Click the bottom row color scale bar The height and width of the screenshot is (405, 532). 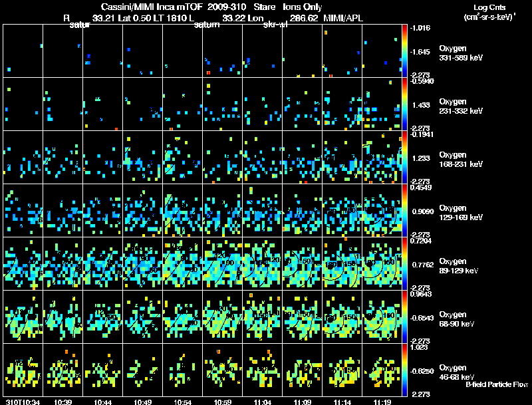(404, 370)
